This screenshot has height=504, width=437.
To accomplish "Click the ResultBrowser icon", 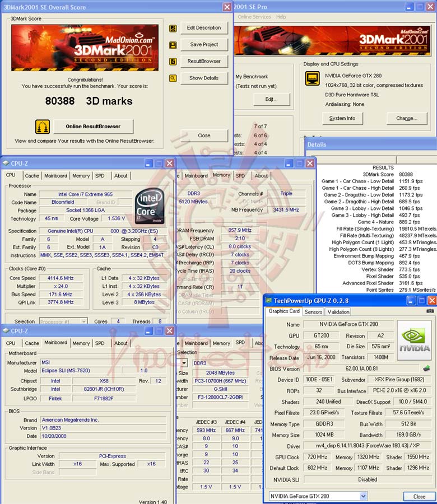I will coord(173,62).
